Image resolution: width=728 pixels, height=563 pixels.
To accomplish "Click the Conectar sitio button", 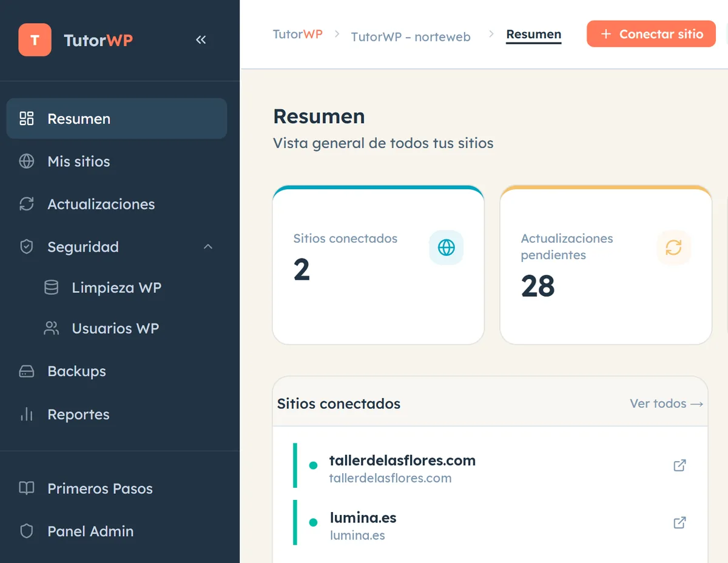I will pyautogui.click(x=651, y=34).
